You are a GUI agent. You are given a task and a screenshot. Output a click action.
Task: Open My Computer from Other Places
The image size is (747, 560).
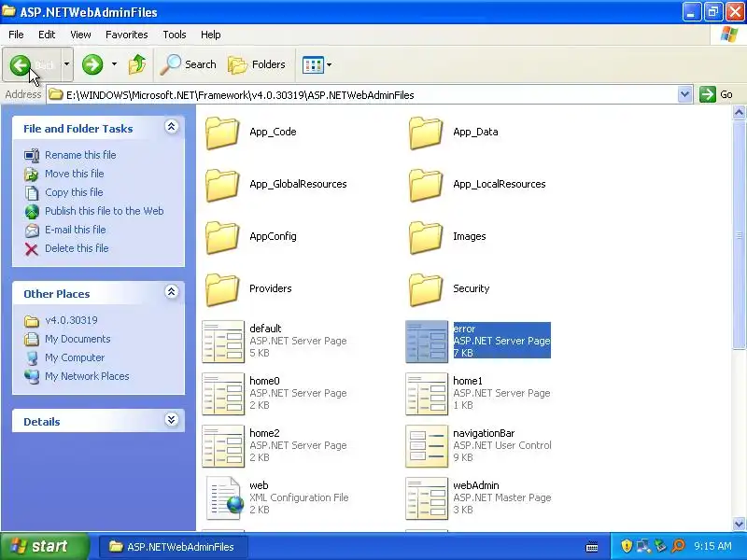(75, 357)
